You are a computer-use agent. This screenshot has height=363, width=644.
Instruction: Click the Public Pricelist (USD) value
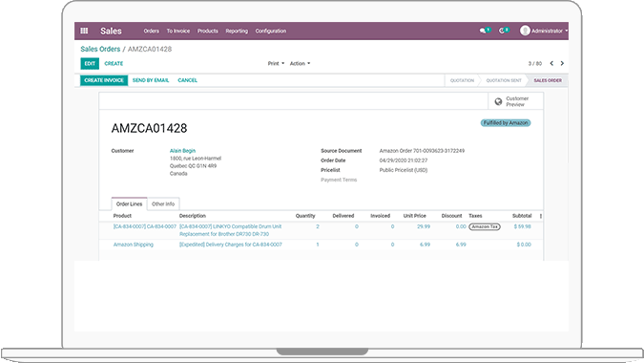pyautogui.click(x=404, y=170)
